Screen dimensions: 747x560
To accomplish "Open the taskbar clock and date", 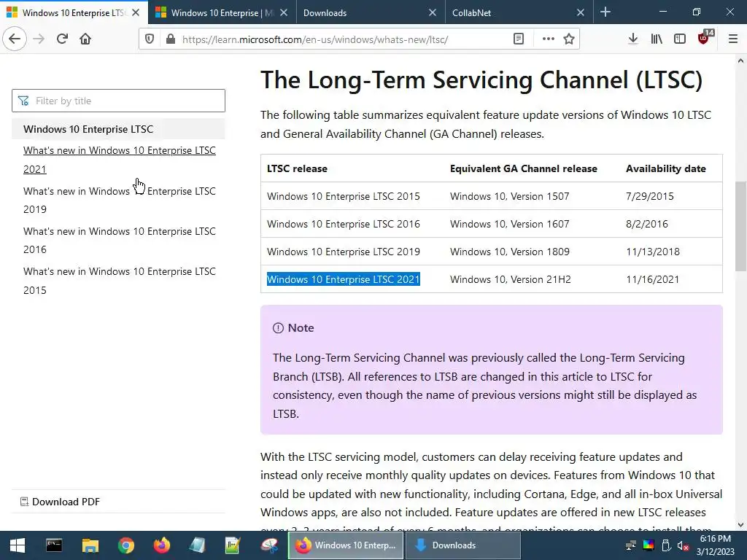I will point(715,545).
